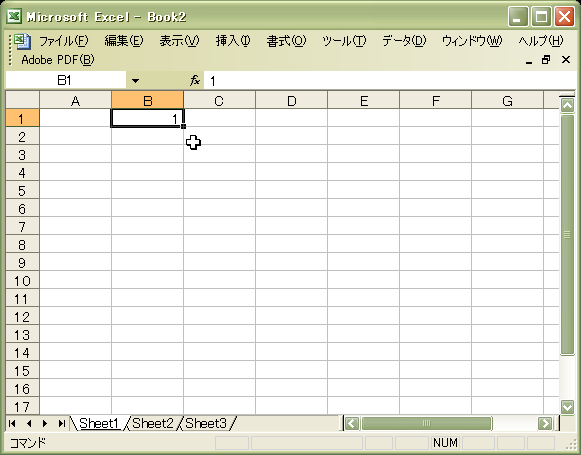Click next sheet tab navigation arrow
Image resolution: width=581 pixels, height=455 pixels.
coord(45,423)
